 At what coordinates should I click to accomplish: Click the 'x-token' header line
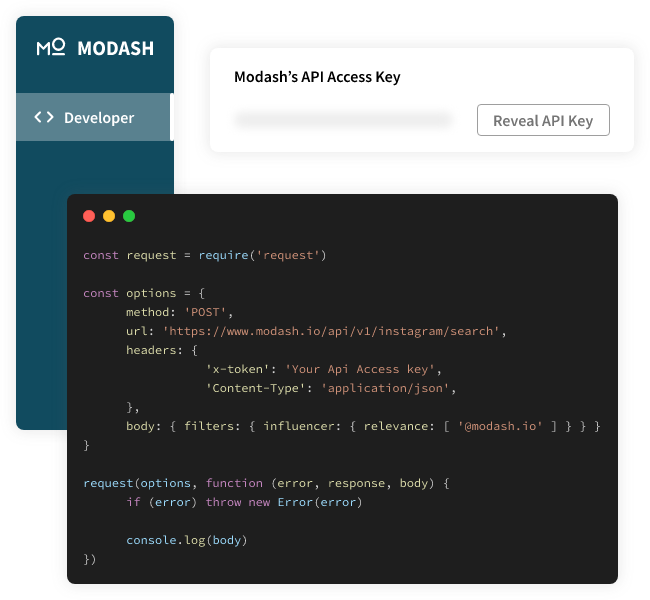[x=323, y=369]
